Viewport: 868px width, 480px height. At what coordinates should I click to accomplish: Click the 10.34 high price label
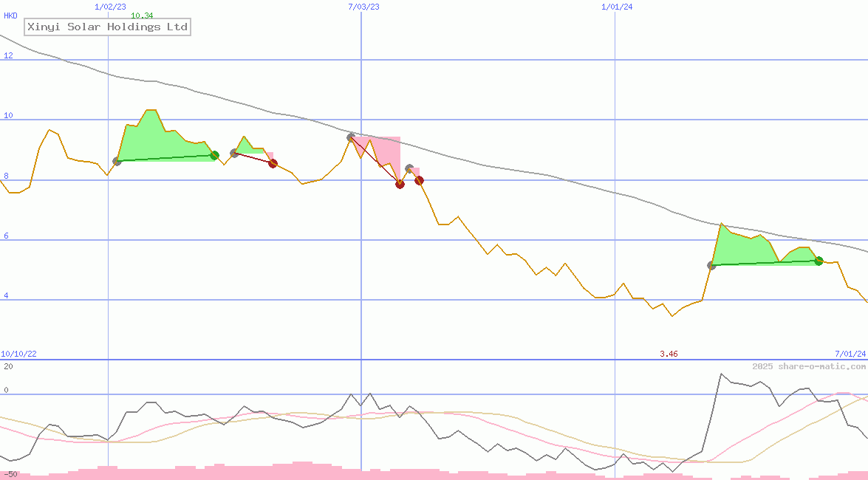142,16
